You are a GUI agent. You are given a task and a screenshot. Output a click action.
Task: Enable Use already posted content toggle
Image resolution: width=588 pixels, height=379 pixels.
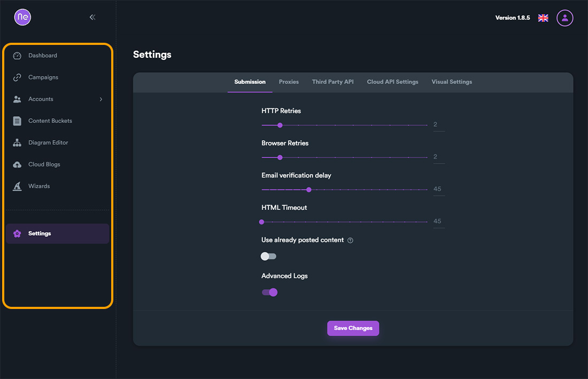[x=268, y=257]
